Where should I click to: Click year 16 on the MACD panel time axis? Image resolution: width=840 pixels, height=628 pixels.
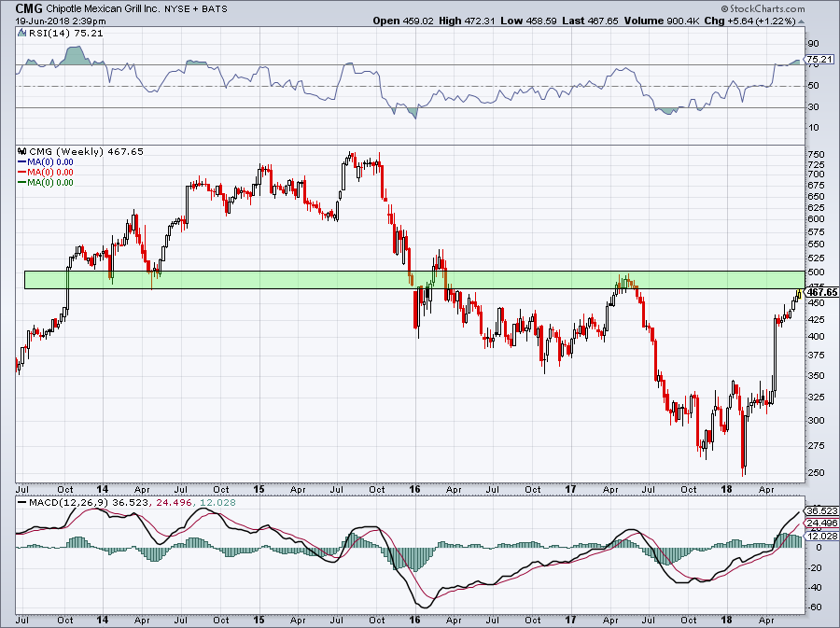414,620
